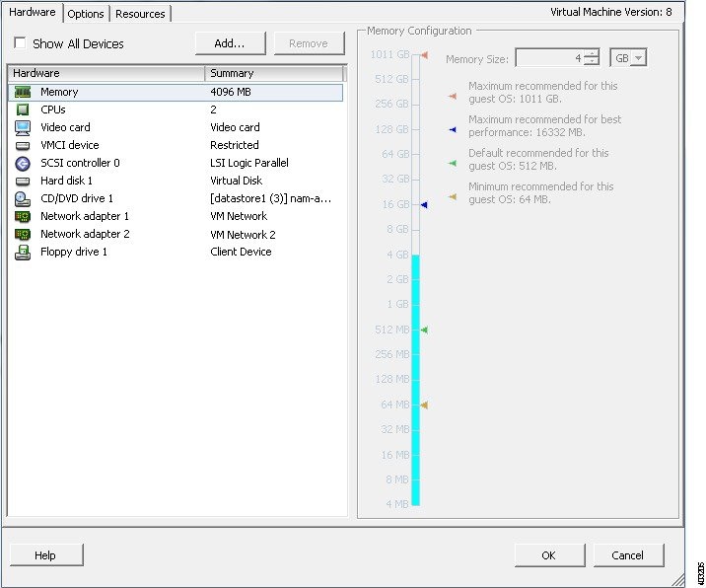Switch to the Resources tab
706x588 pixels.
[x=140, y=14]
